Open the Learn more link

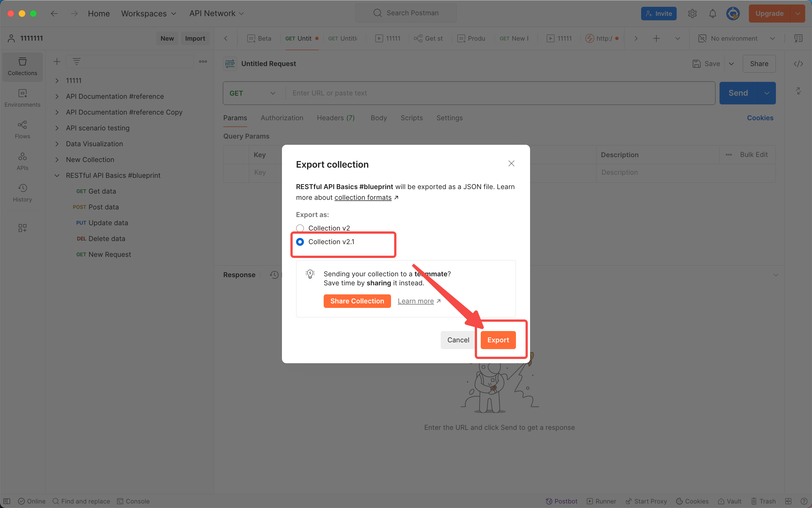click(x=416, y=301)
